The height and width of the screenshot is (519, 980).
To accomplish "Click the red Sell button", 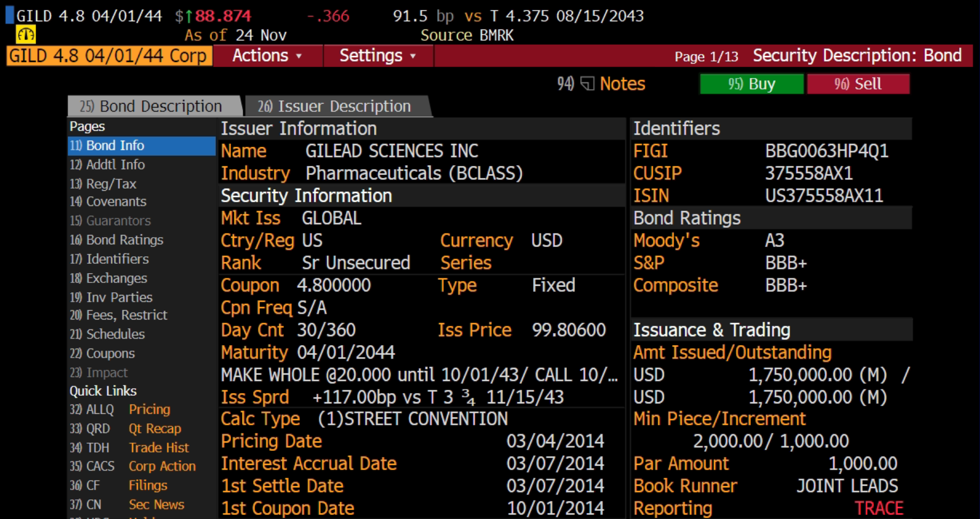I will [858, 84].
